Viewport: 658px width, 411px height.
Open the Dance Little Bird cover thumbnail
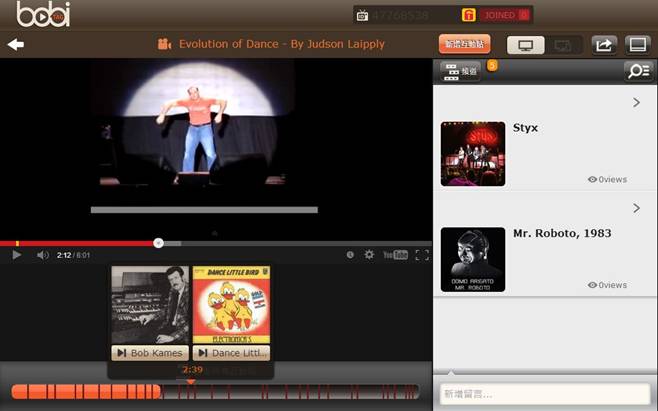tap(231, 305)
